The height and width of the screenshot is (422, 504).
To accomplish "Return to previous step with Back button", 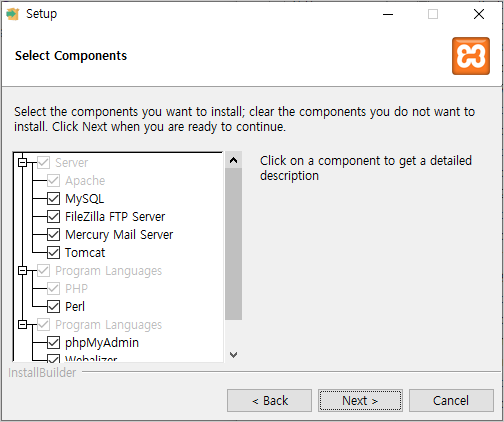I will [269, 400].
